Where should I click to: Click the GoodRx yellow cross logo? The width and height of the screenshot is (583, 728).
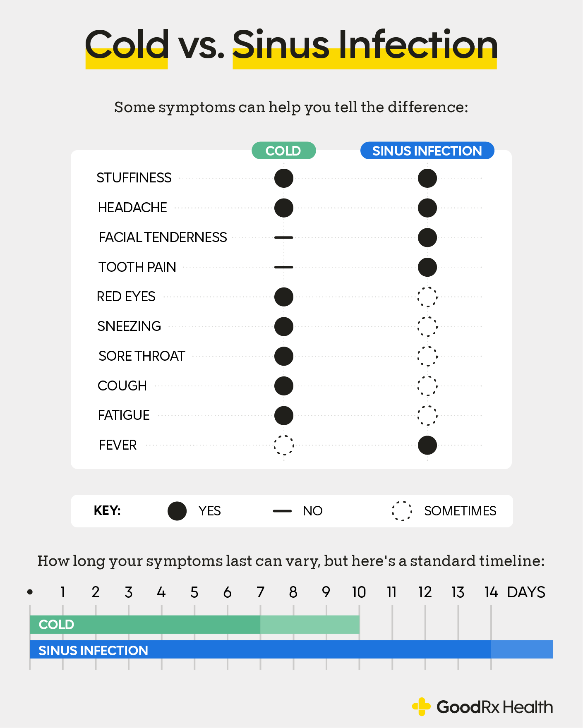421,706
